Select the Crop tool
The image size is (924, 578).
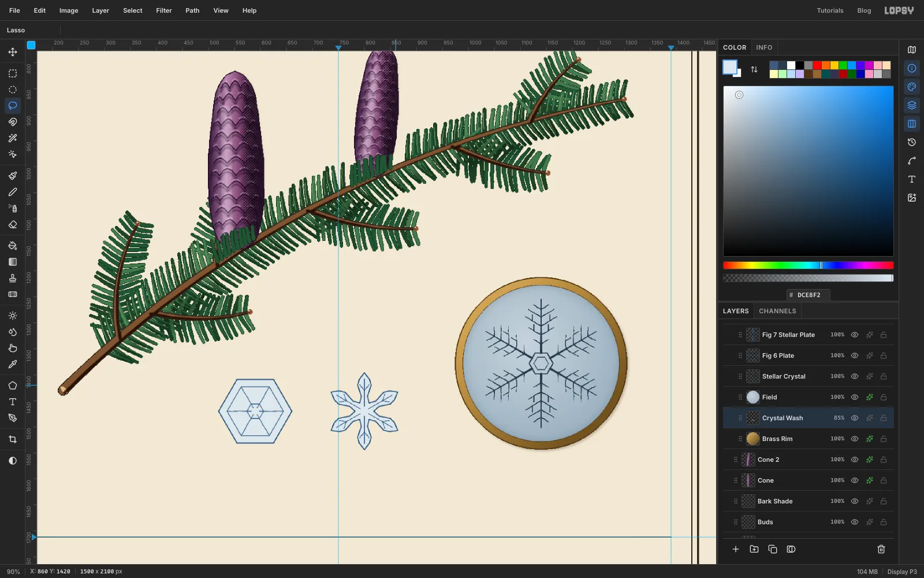tap(13, 439)
